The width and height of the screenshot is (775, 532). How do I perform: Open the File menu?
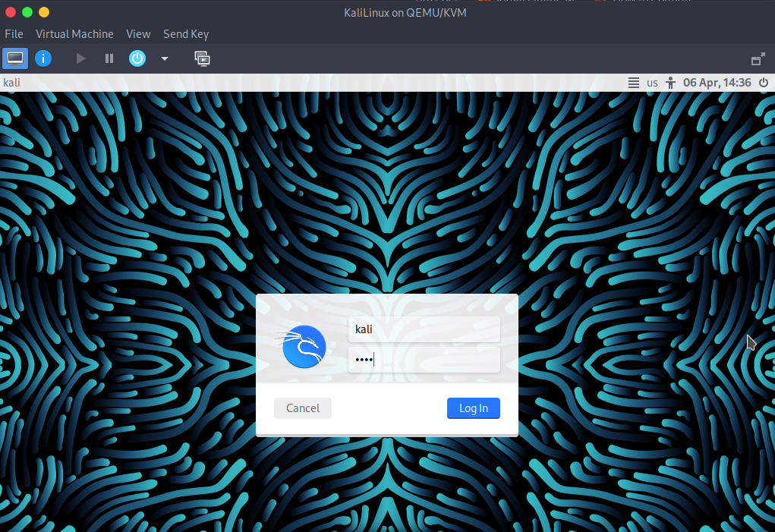(14, 34)
